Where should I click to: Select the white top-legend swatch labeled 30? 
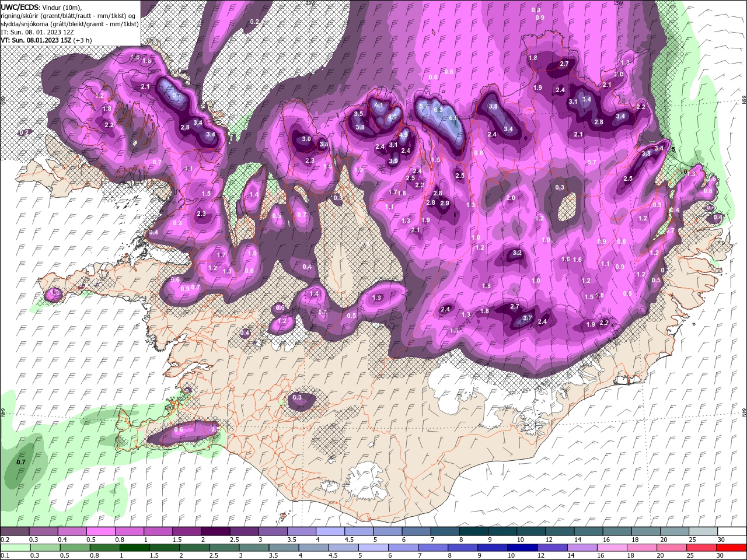pyautogui.click(x=732, y=531)
